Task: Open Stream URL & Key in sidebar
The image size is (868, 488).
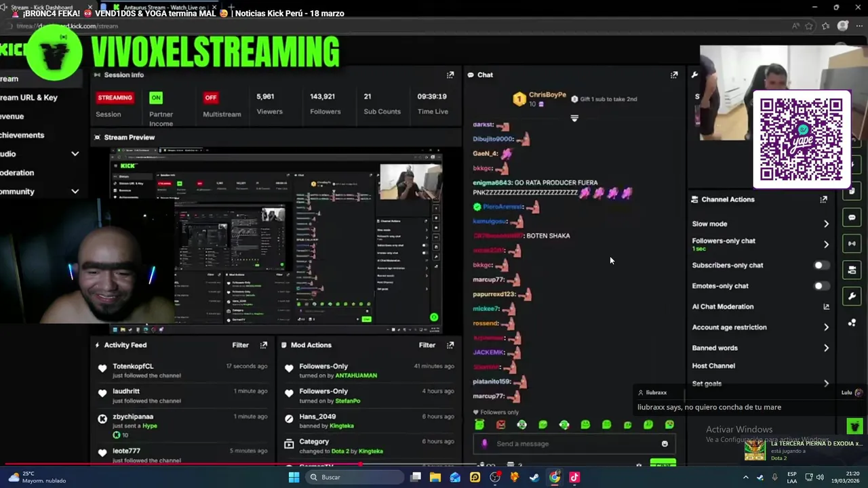Action: 28,98
